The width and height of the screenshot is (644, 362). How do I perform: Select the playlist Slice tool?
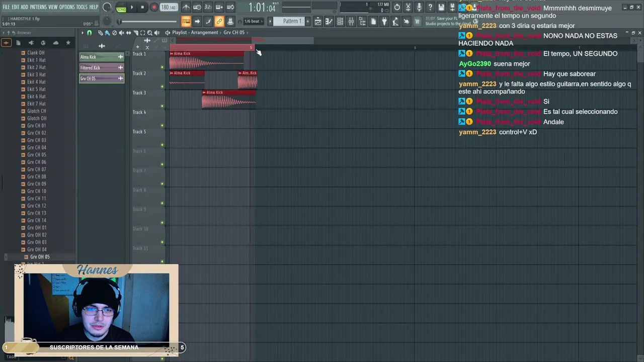click(x=135, y=33)
